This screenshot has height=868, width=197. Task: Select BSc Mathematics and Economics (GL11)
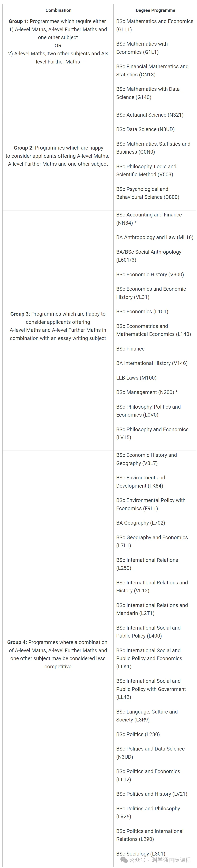pyautogui.click(x=155, y=25)
